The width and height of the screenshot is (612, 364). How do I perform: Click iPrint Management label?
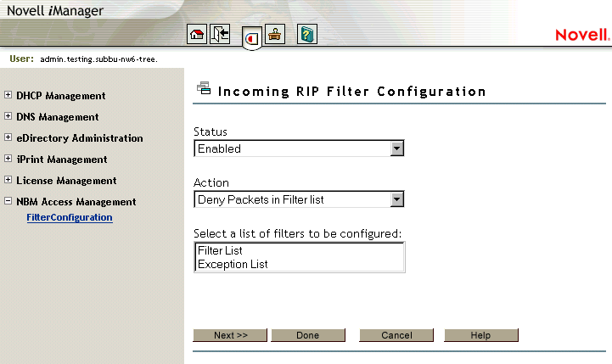(x=62, y=160)
